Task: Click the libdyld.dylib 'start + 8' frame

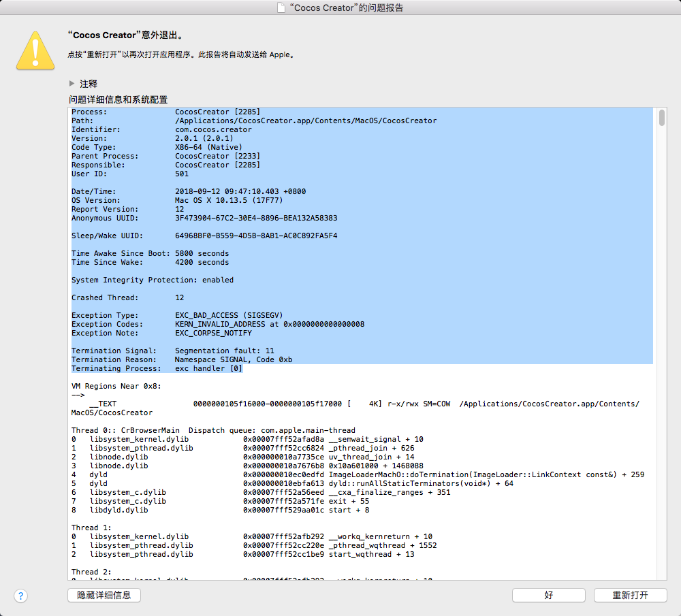Action: 220,510
